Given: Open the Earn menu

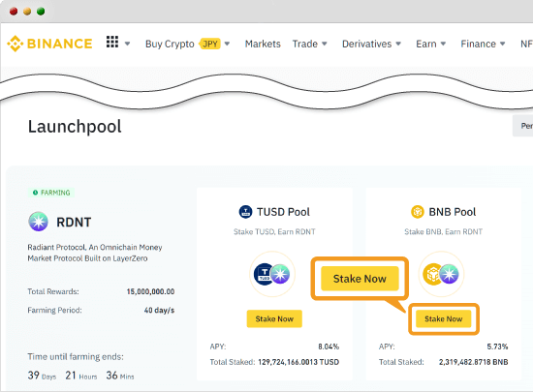Looking at the screenshot, I should coord(426,44).
